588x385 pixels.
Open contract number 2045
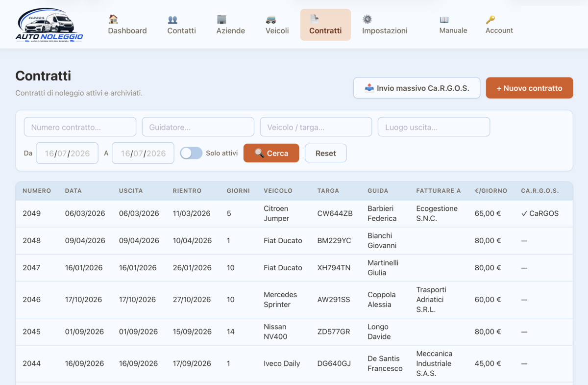pyautogui.click(x=294, y=332)
